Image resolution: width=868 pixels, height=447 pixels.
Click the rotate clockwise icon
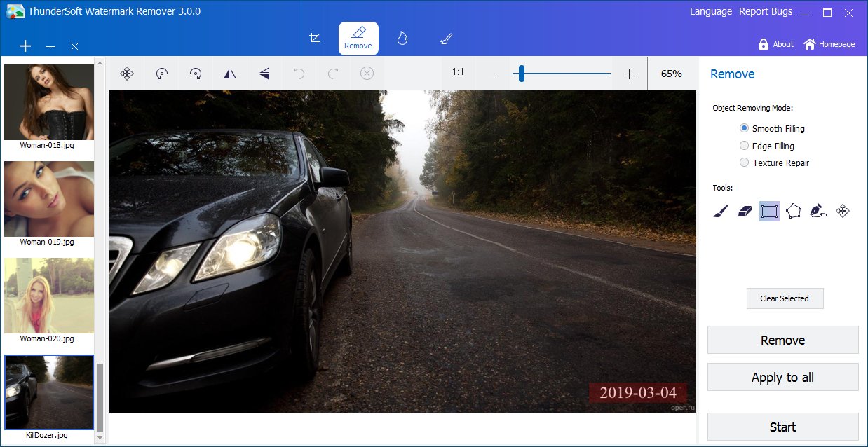click(196, 74)
